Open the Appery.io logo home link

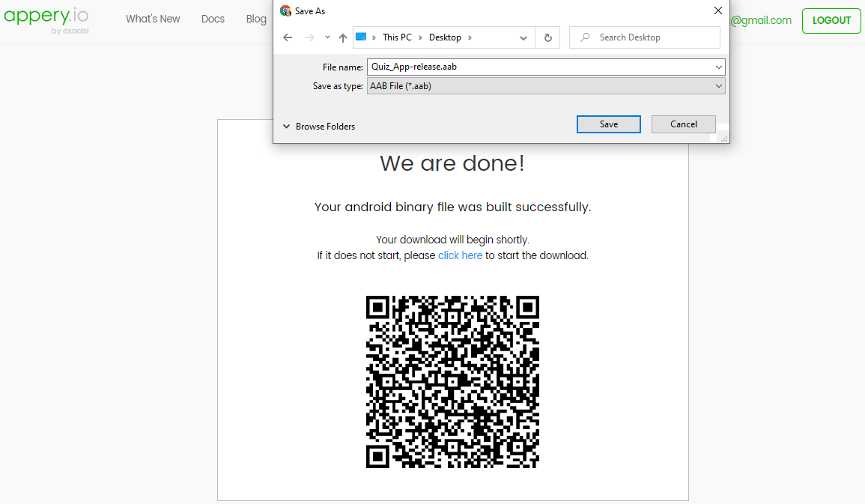click(x=46, y=20)
